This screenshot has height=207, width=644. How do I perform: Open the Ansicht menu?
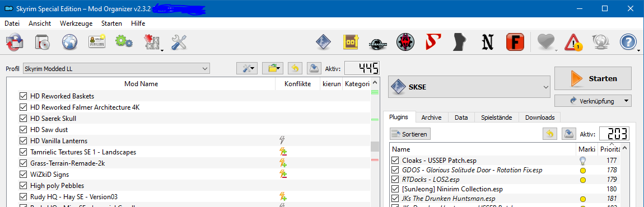(x=40, y=23)
